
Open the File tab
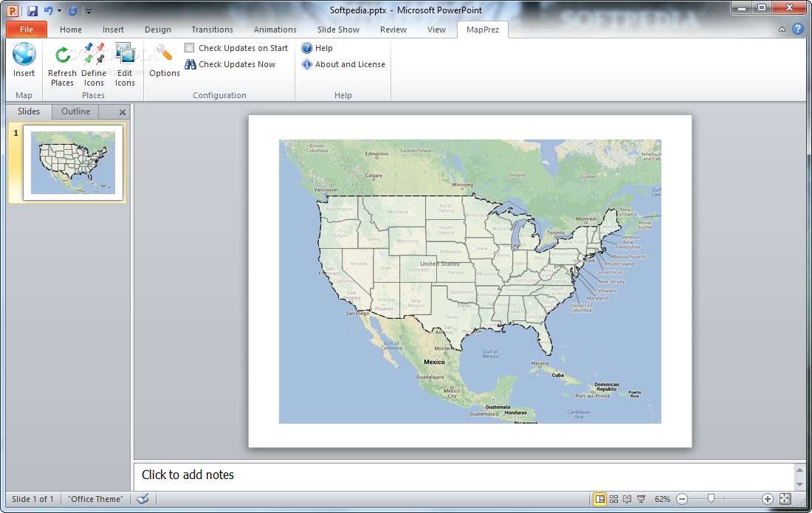pyautogui.click(x=27, y=30)
